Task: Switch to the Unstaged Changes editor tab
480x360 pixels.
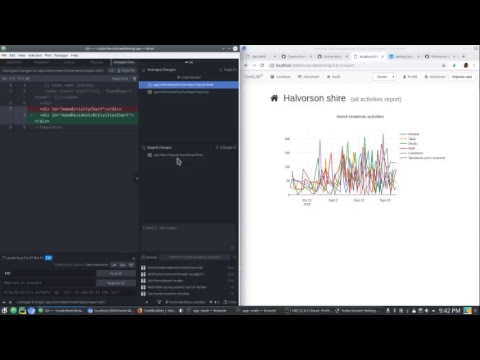Action: tap(124, 62)
